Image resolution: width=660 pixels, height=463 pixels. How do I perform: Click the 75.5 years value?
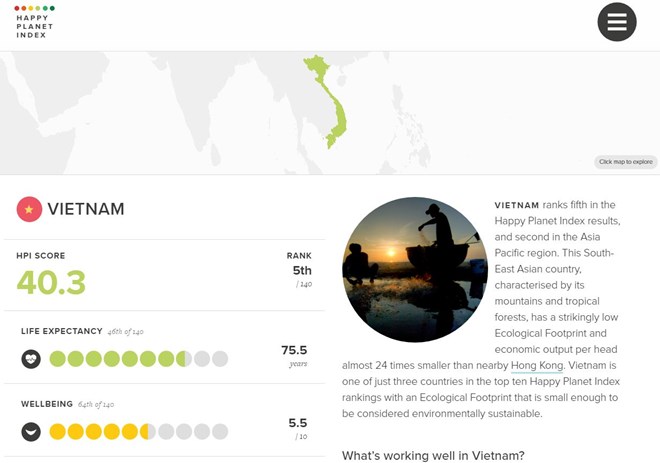[294, 350]
